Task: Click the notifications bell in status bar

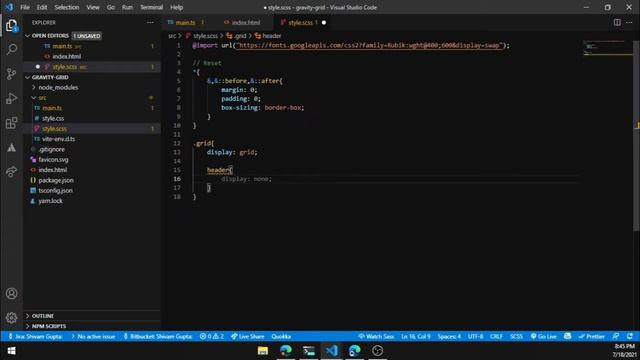Action: click(630, 336)
